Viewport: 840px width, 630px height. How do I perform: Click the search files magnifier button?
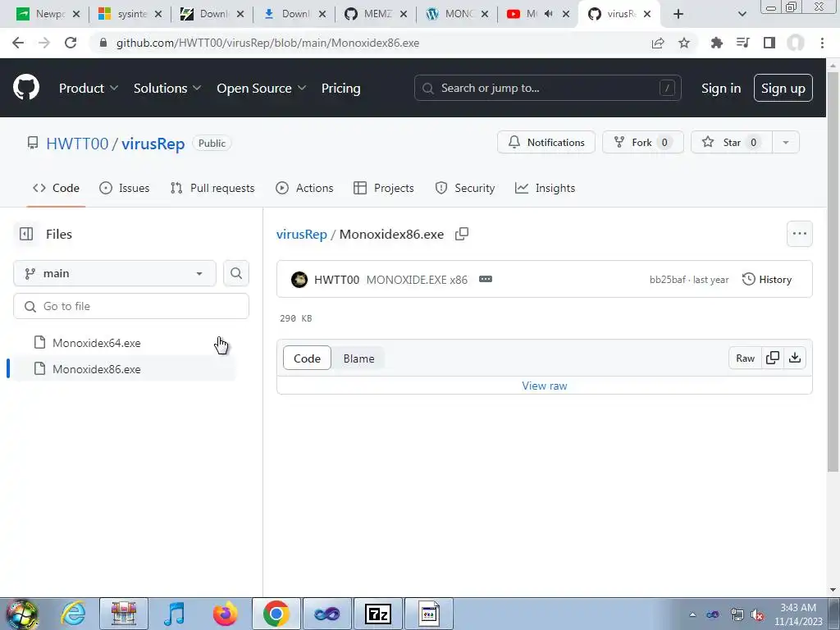pos(236,273)
